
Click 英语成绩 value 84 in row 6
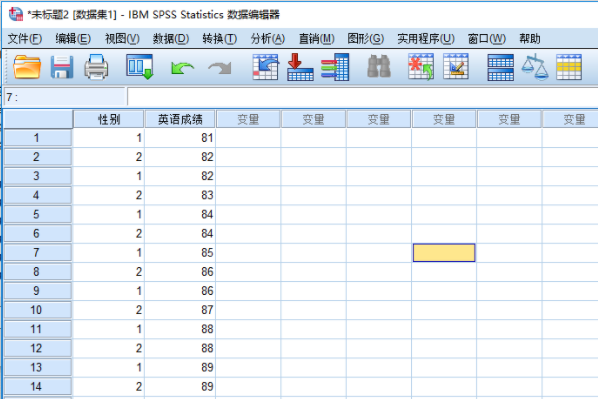pyautogui.click(x=180, y=233)
